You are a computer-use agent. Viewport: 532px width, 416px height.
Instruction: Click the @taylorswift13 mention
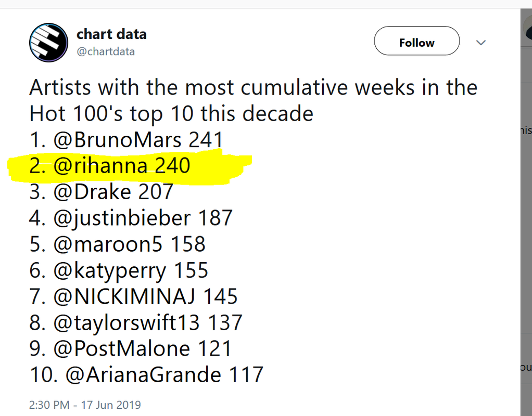point(126,322)
